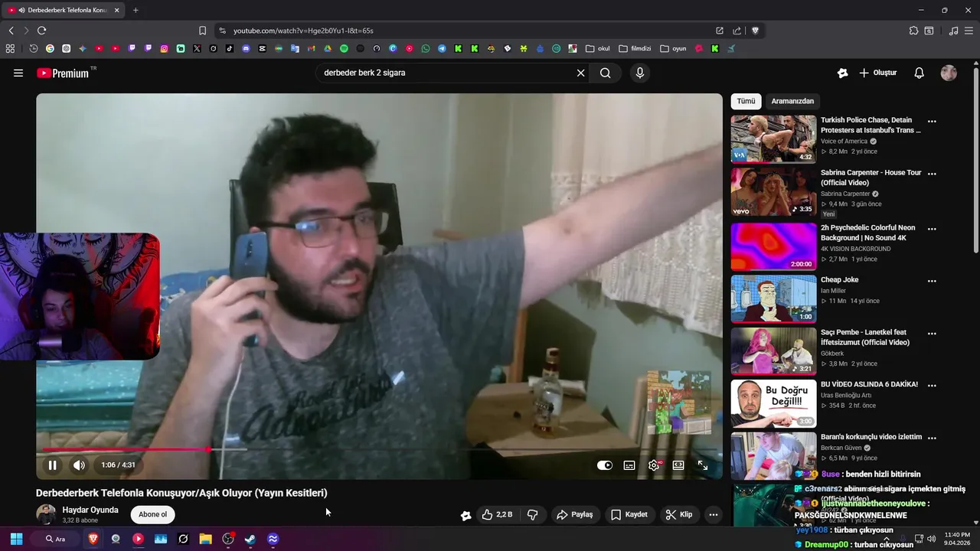Screen dimensions: 980x551
Task: Open the share icon in address bar
Action: point(737,31)
